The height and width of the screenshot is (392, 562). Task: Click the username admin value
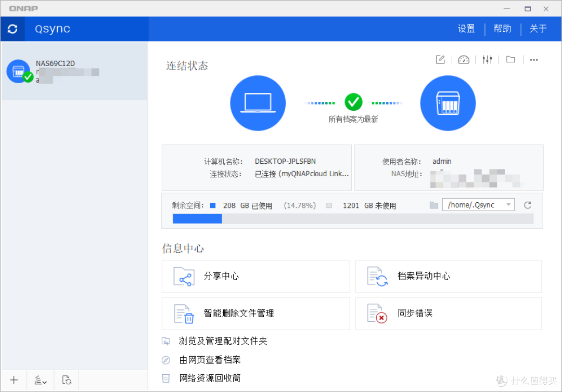(442, 162)
